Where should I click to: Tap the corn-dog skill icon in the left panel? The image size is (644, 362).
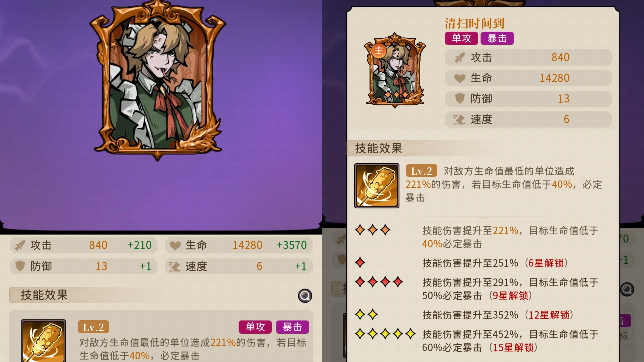pos(43,341)
